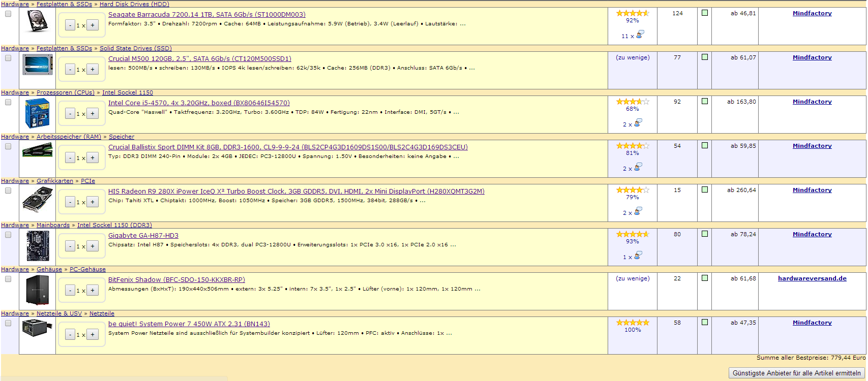Viewport: 868px width, 381px height.
Task: Click star rating of Intel Core i5-4570
Action: click(633, 102)
